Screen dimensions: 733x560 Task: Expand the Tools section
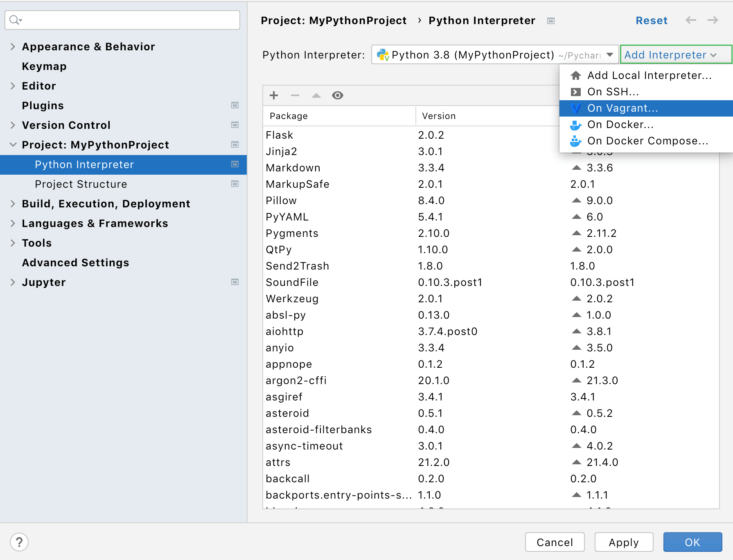tap(13, 243)
